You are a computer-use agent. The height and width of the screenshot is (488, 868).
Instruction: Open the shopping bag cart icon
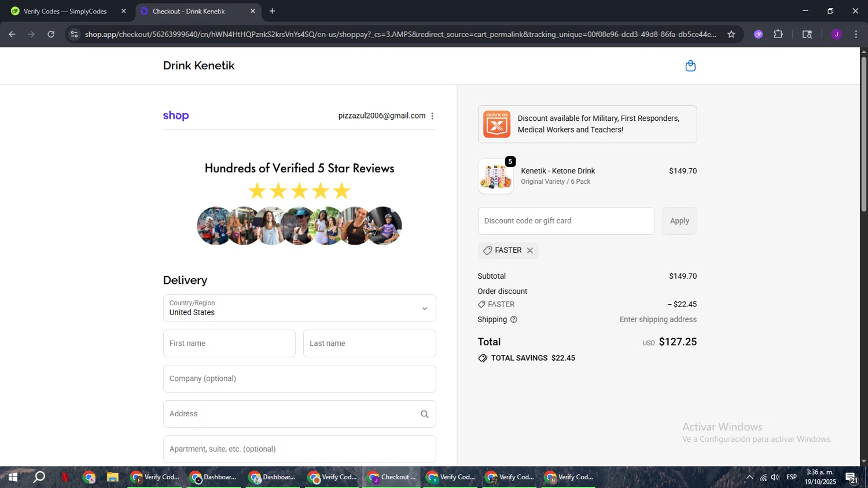690,66
